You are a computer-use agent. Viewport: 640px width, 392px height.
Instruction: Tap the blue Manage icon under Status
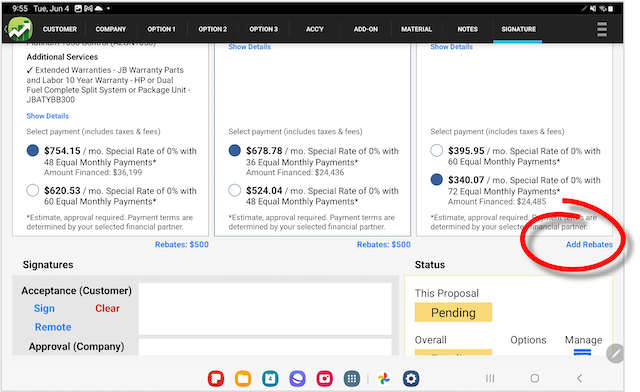point(582,352)
